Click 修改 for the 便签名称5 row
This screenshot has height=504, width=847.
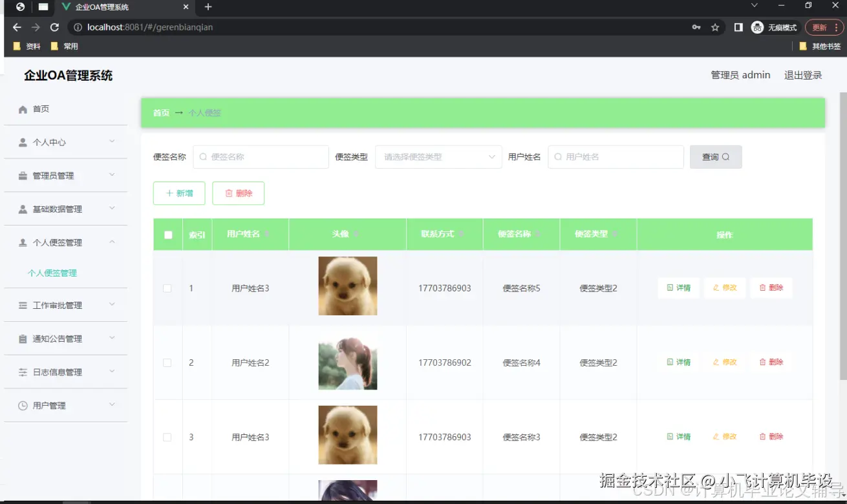coord(725,288)
